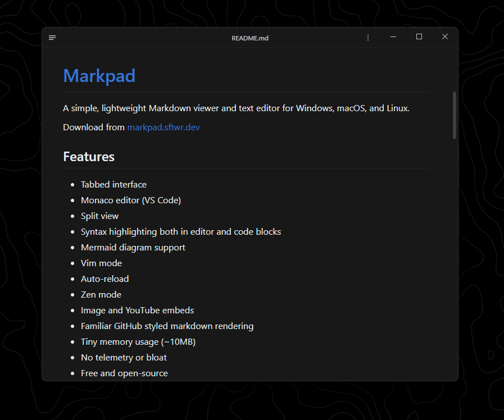Minimize the Markpad window
This screenshot has width=504, height=420.
(x=393, y=36)
